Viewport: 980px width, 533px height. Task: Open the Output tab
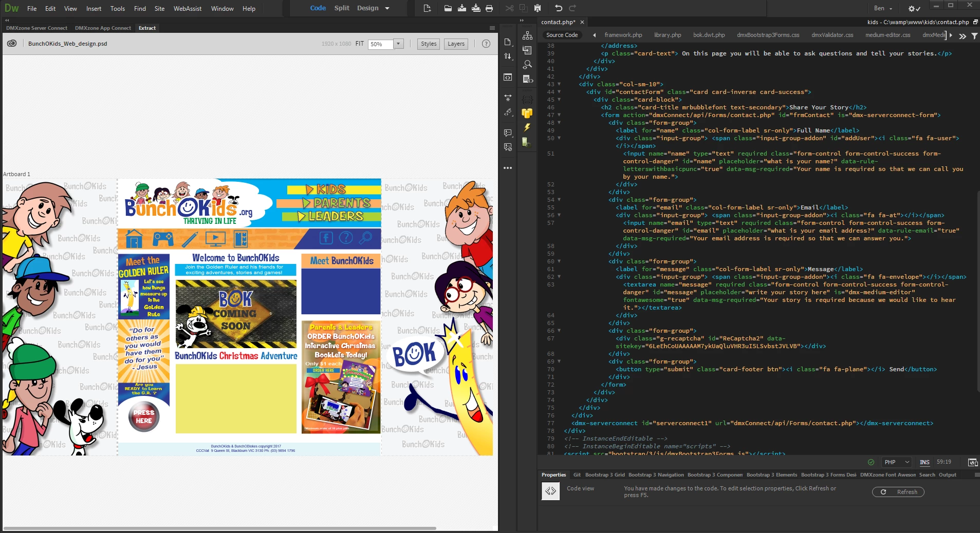pyautogui.click(x=948, y=475)
